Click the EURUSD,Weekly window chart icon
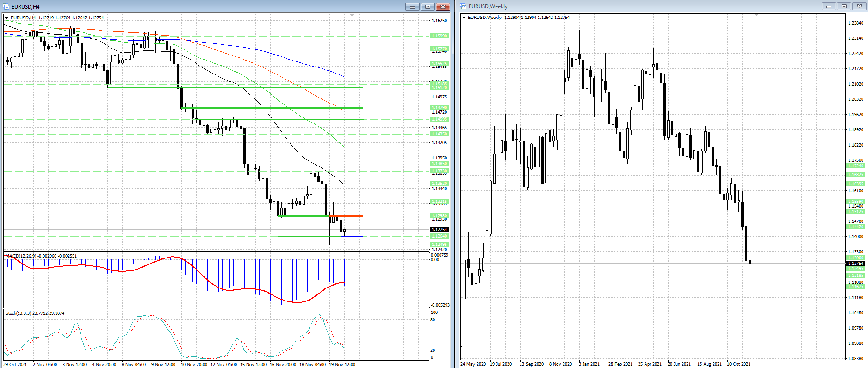Screen dimensions: 868x368 [463, 6]
